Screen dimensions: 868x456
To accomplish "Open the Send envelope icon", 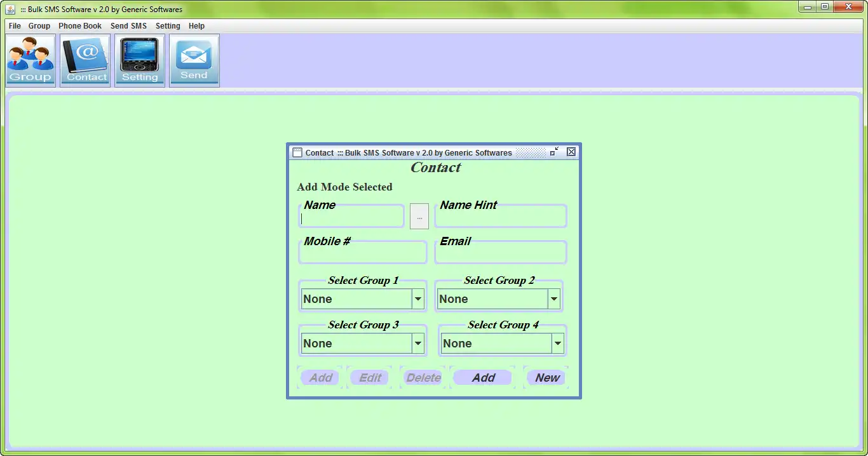I will coord(194,60).
